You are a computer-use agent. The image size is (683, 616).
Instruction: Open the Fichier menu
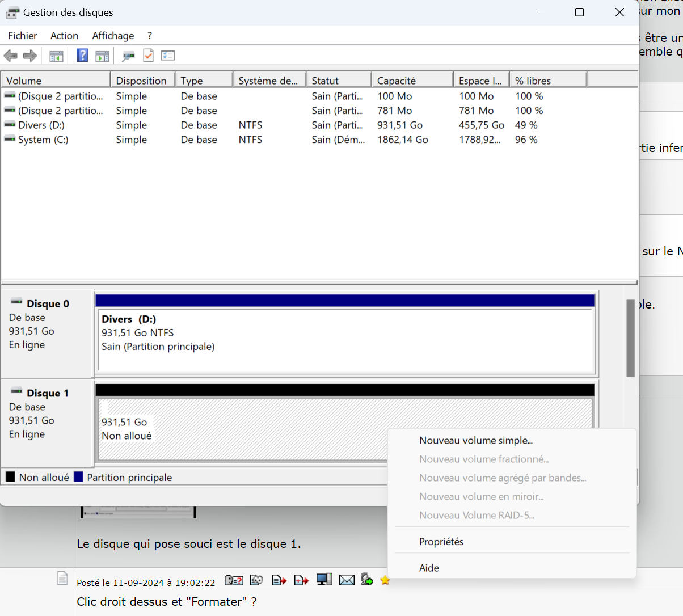pyautogui.click(x=23, y=36)
